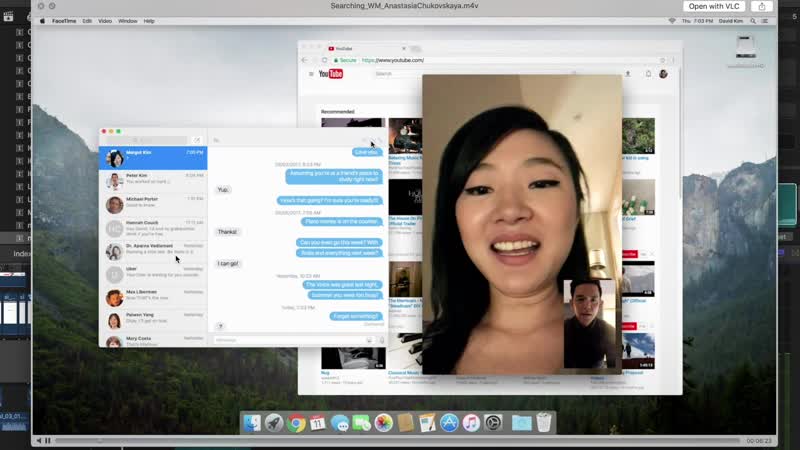Select the Dr. Aparna Vedlamani conversation
Viewport: 800px width, 450px height.
(153, 252)
